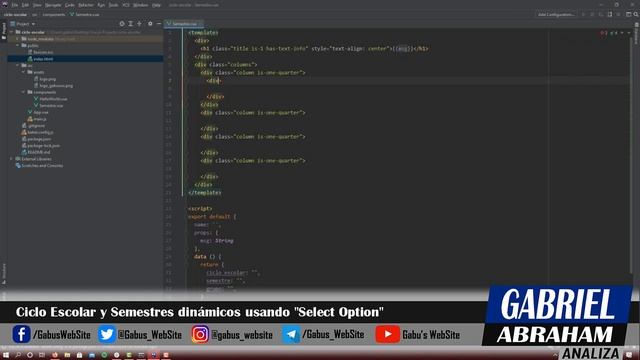
Task: Click the error indicator in editor corner
Action: (x=604, y=33)
